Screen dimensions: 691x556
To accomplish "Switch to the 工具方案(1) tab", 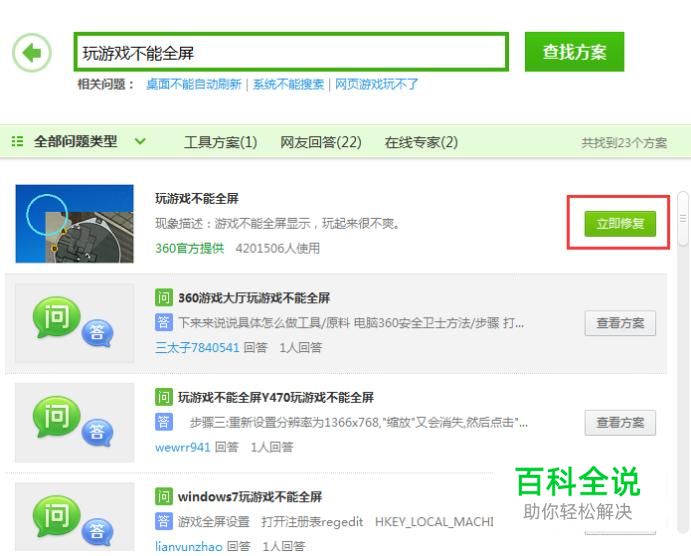I will pyautogui.click(x=220, y=142).
